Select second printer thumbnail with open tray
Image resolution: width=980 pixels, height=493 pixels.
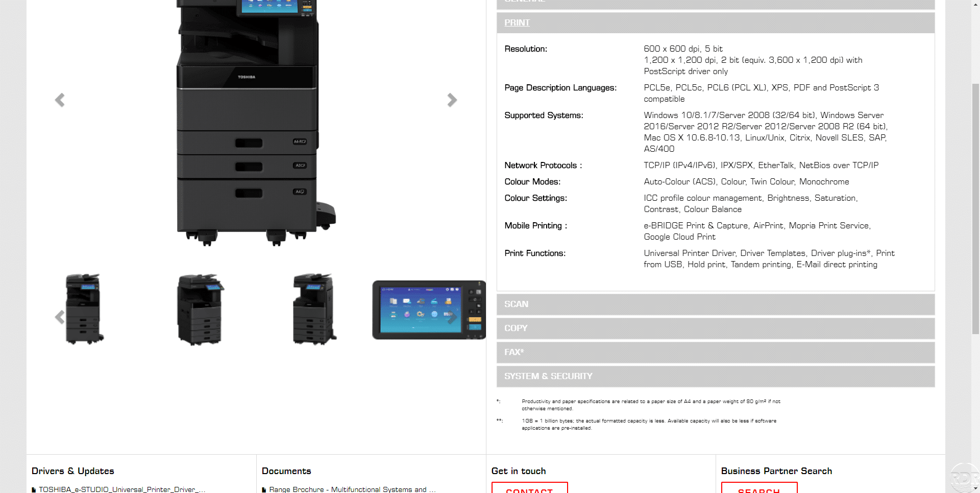pyautogui.click(x=200, y=309)
